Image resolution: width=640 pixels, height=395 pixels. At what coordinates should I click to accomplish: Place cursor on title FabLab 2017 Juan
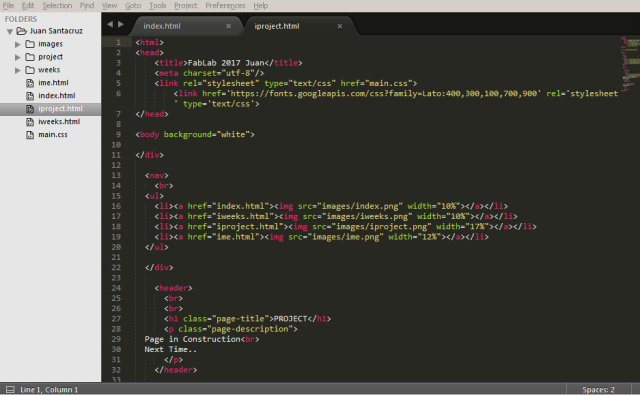click(226, 63)
